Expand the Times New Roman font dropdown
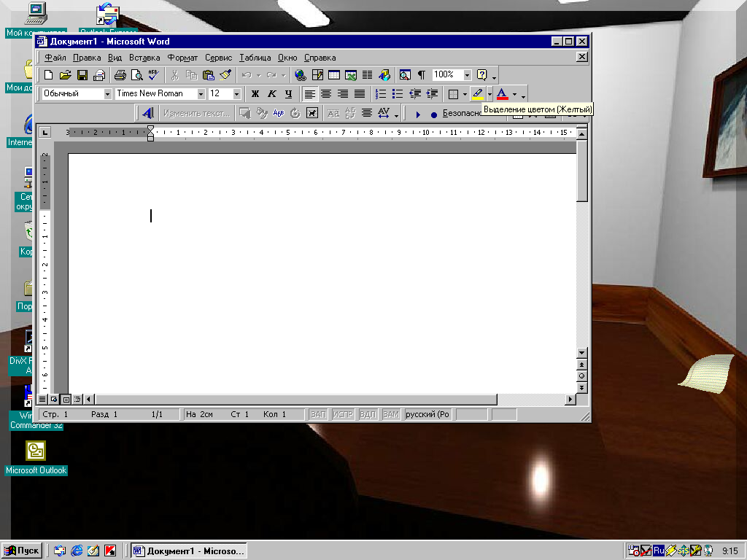The width and height of the screenshot is (747, 560). click(x=201, y=94)
